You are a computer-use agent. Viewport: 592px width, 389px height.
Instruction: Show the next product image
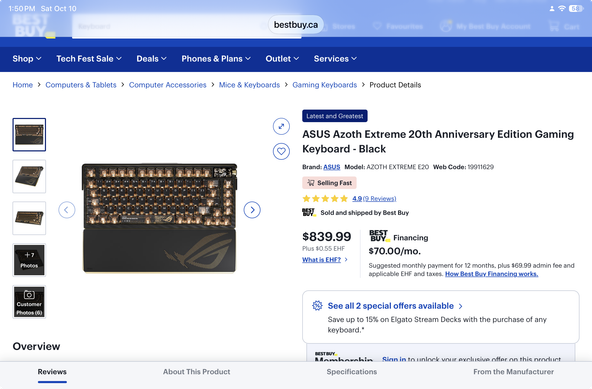click(x=252, y=210)
